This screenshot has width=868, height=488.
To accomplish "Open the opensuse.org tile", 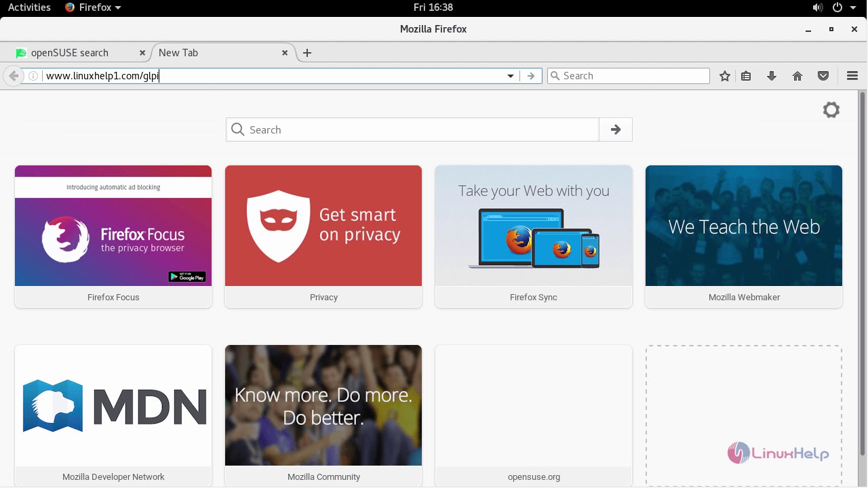I will coord(534,415).
